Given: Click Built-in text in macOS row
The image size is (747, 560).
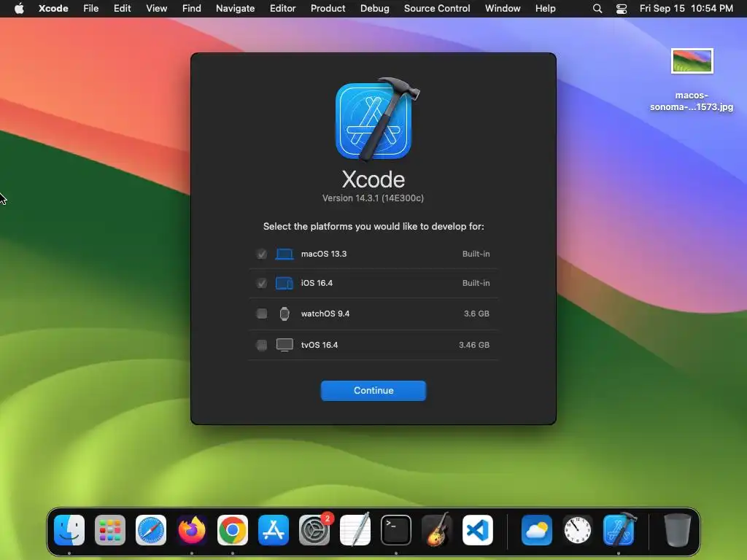Looking at the screenshot, I should click(x=476, y=254).
